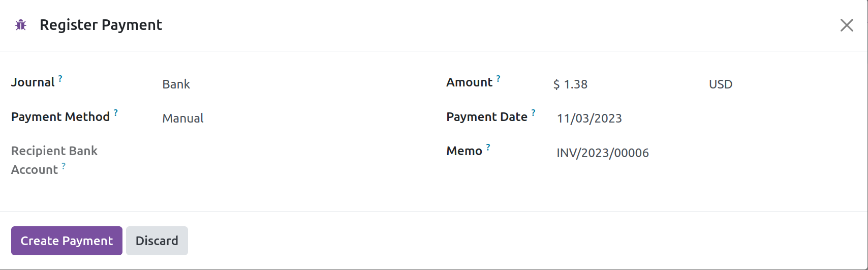Open the Journal dropdown showing Bank
Viewport: 868px width, 270px height.
coord(285,84)
